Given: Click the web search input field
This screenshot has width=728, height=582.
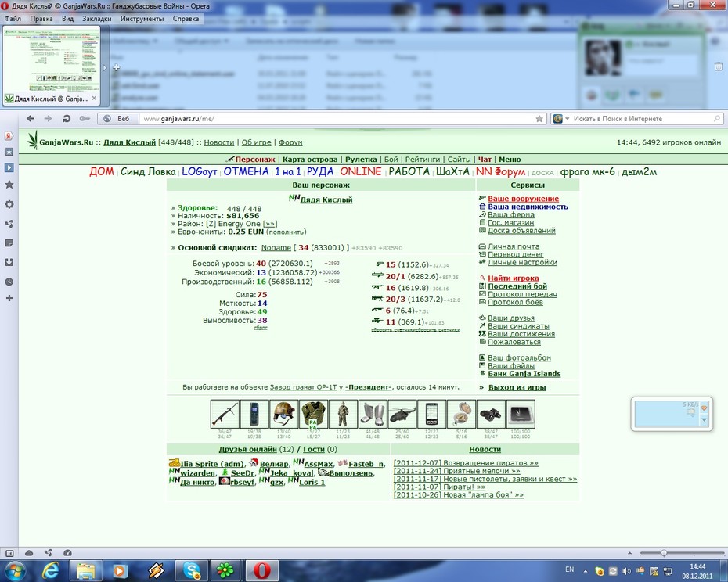Looking at the screenshot, I should click(x=643, y=119).
